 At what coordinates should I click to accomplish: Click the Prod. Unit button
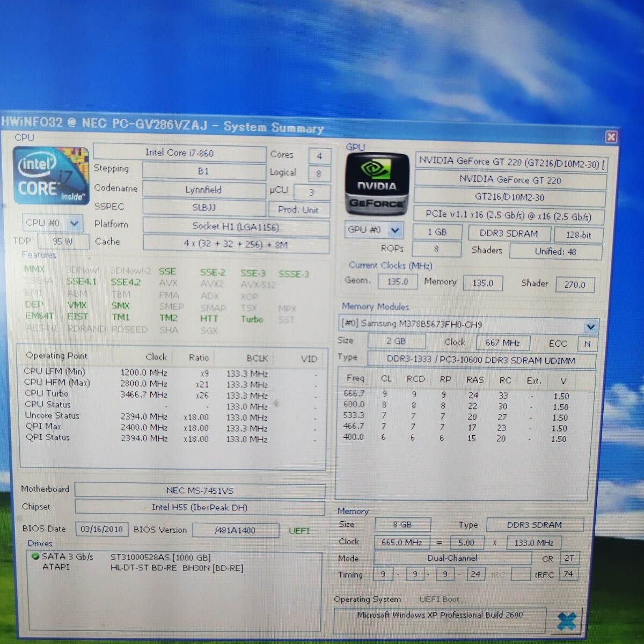pyautogui.click(x=298, y=210)
